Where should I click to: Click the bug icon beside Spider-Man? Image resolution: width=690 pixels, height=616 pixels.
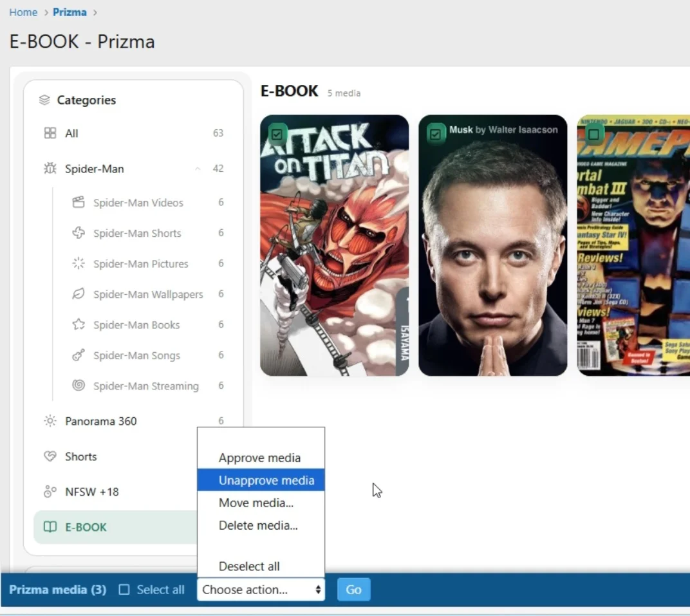[x=50, y=169]
